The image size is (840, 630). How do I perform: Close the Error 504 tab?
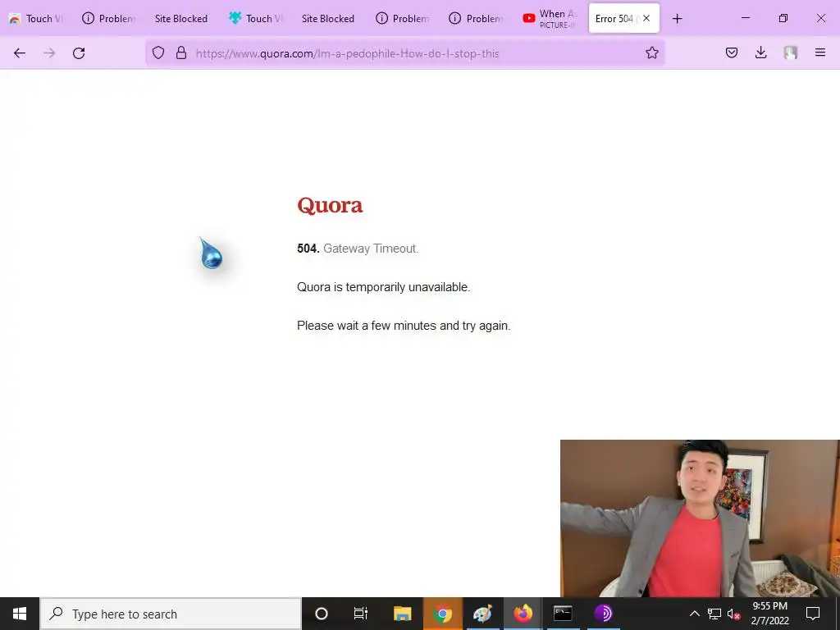[646, 18]
